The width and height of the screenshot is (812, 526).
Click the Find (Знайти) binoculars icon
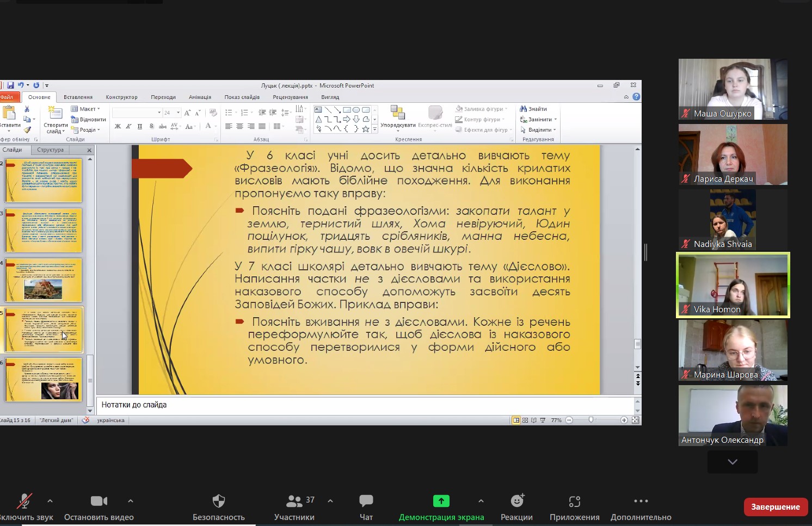point(524,109)
